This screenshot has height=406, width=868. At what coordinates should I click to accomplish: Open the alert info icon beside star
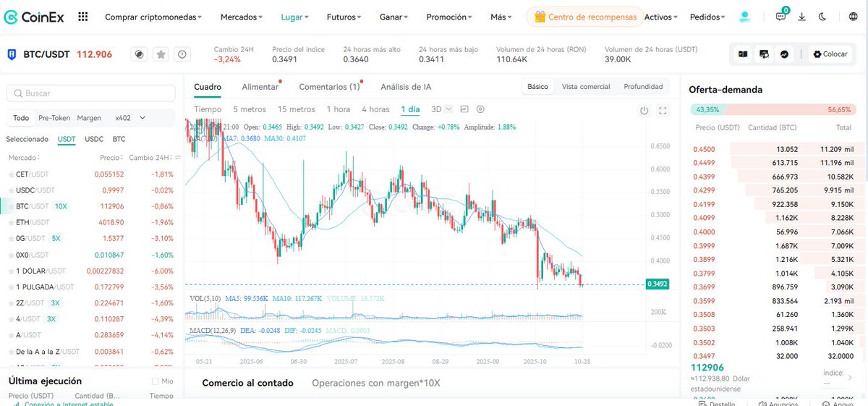pyautogui.click(x=182, y=54)
